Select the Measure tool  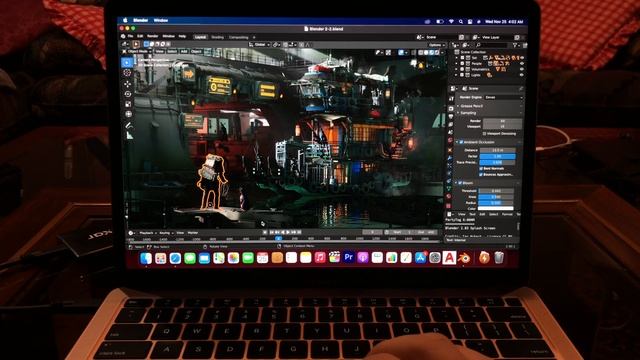(129, 135)
